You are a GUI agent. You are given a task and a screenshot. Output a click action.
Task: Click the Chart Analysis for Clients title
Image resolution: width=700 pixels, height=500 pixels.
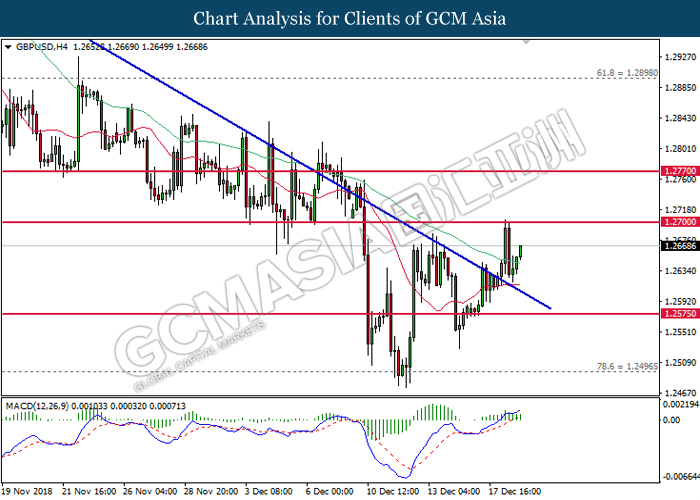(x=350, y=18)
